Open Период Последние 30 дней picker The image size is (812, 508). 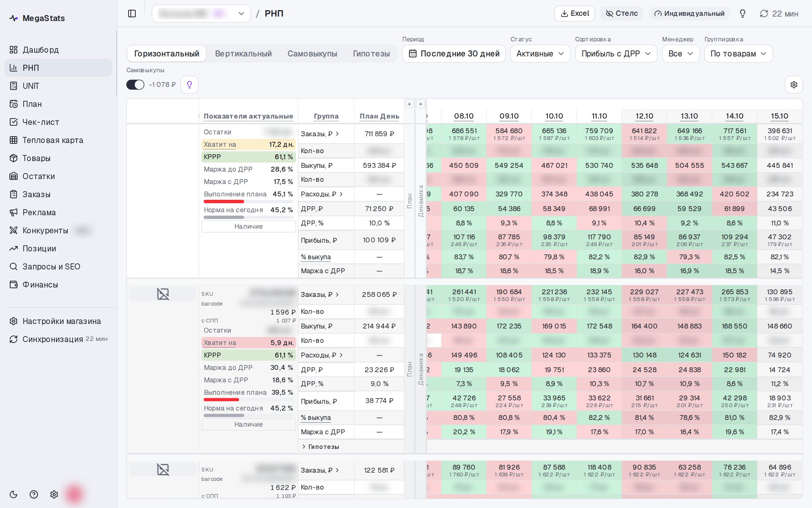coord(454,53)
